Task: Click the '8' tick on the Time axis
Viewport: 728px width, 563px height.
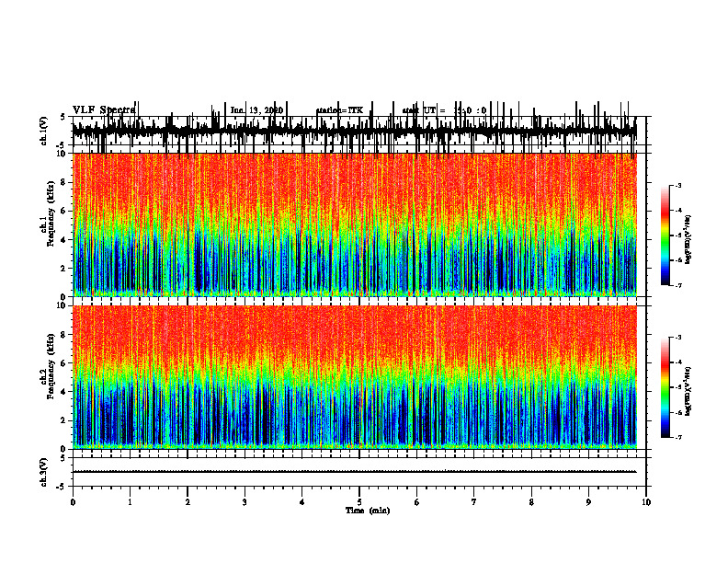Action: point(531,502)
